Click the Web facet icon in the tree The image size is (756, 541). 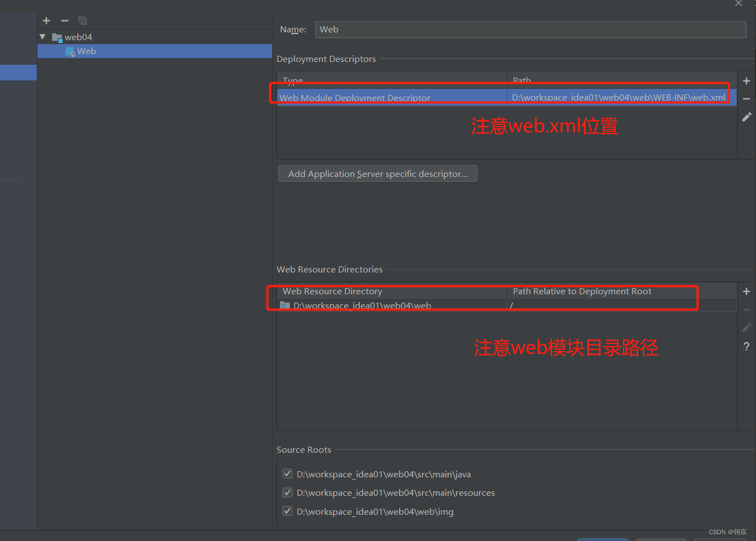click(70, 52)
